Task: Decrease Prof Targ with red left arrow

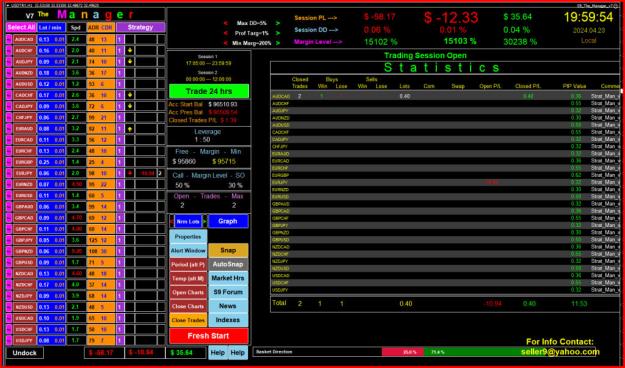Action: tap(226, 33)
